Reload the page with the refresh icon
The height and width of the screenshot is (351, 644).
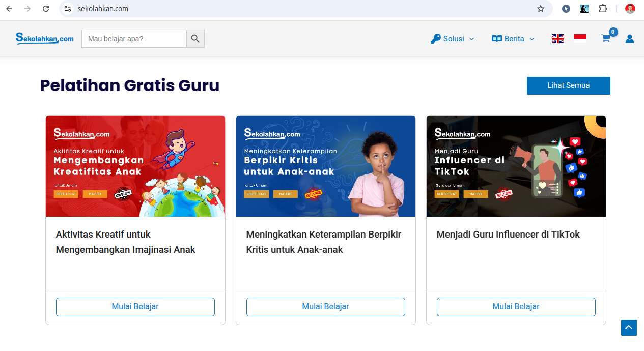tap(46, 9)
